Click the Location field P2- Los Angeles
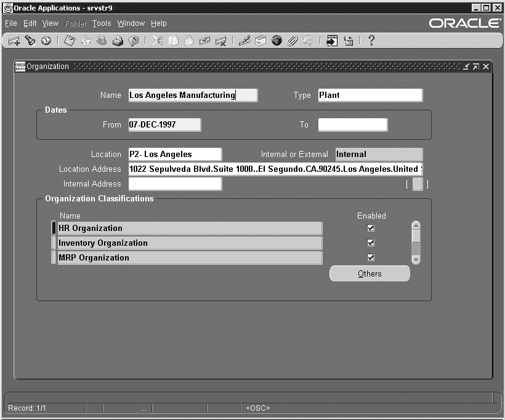505x420 pixels. pos(175,155)
